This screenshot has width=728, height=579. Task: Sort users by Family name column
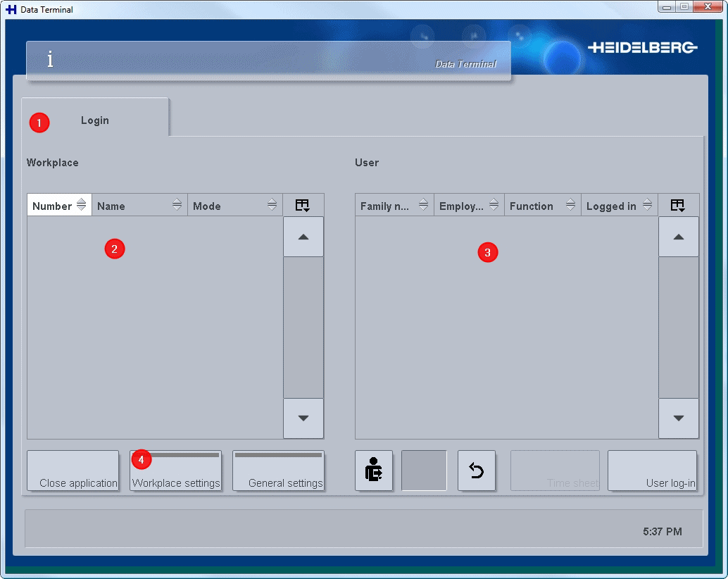[385, 206]
